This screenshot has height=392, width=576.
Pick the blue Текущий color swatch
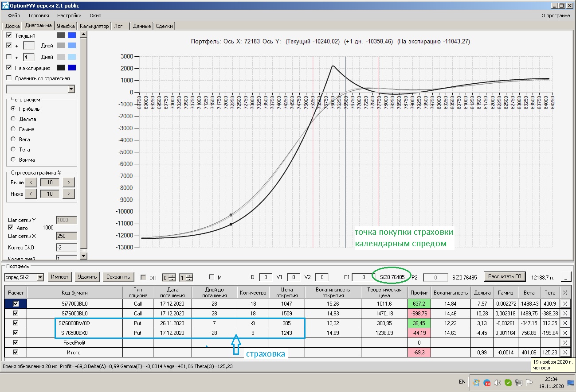(72, 35)
